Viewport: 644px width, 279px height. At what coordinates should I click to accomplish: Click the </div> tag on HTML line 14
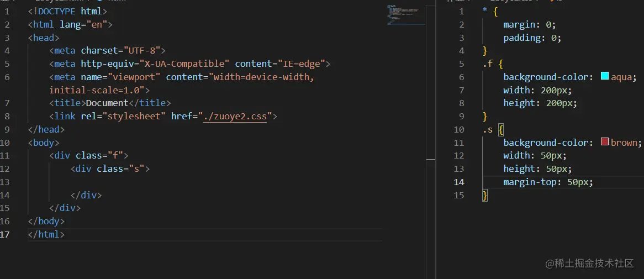pos(86,195)
